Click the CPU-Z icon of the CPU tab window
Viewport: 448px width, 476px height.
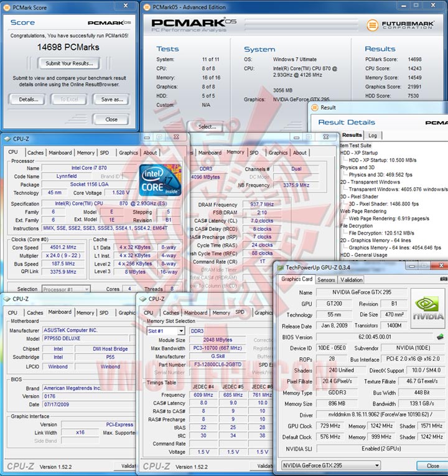[7, 139]
